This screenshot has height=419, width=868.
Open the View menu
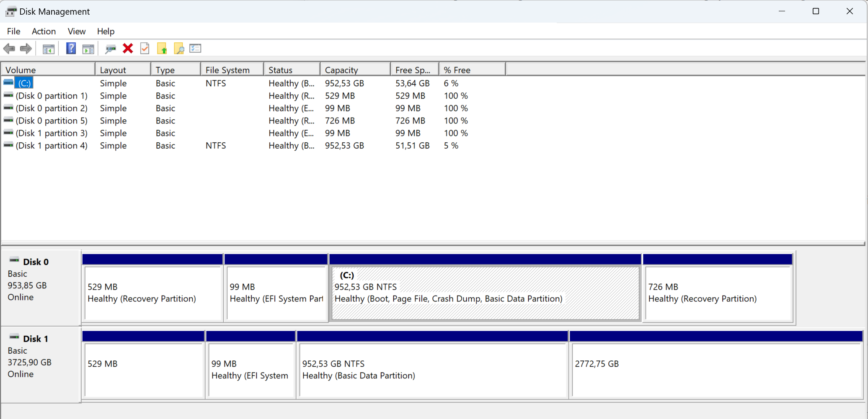pyautogui.click(x=77, y=31)
